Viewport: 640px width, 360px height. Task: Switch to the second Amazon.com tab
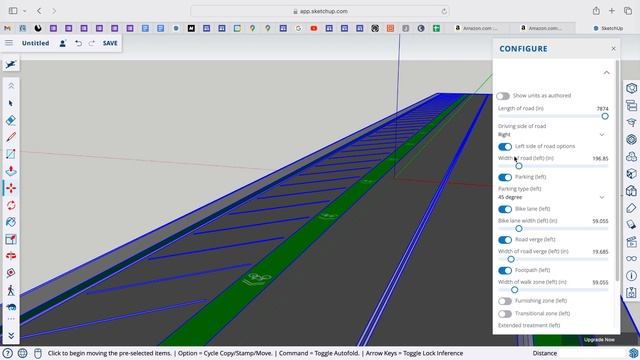(x=542, y=28)
